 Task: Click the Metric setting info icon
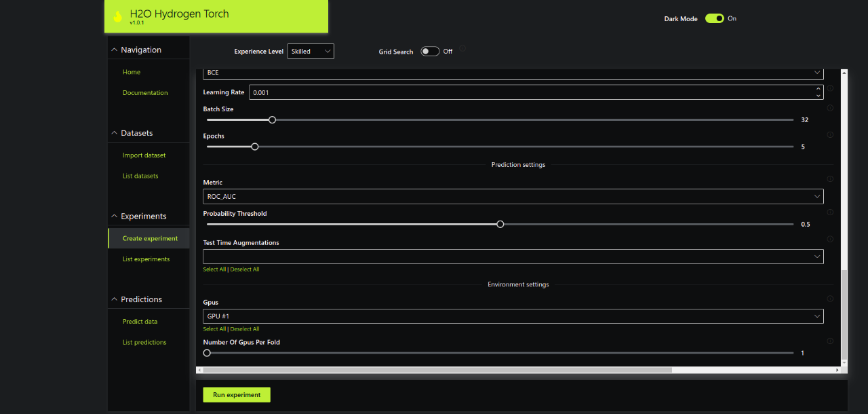(830, 179)
